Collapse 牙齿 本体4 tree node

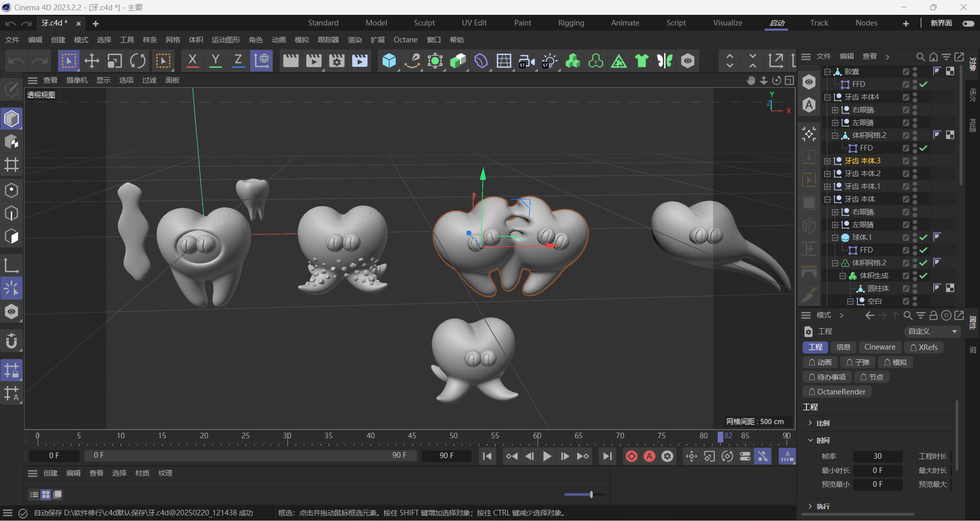[x=827, y=97]
